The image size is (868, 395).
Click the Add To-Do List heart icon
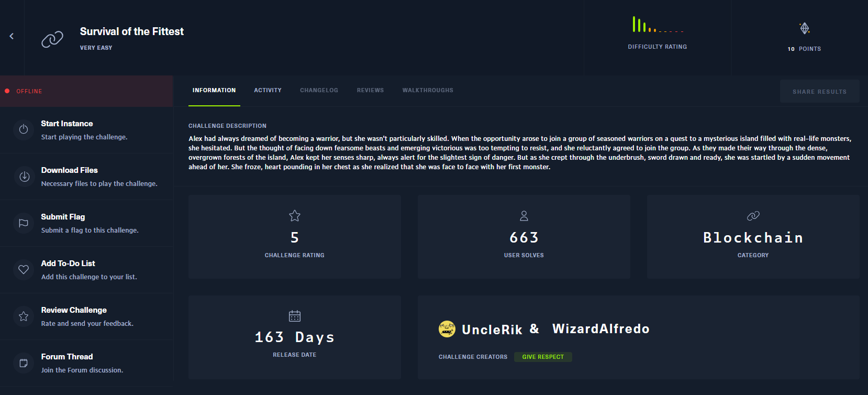point(24,269)
